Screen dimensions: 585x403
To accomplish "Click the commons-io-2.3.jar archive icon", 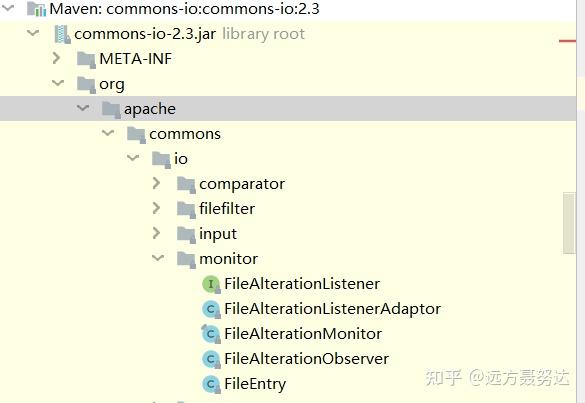I will [x=62, y=34].
